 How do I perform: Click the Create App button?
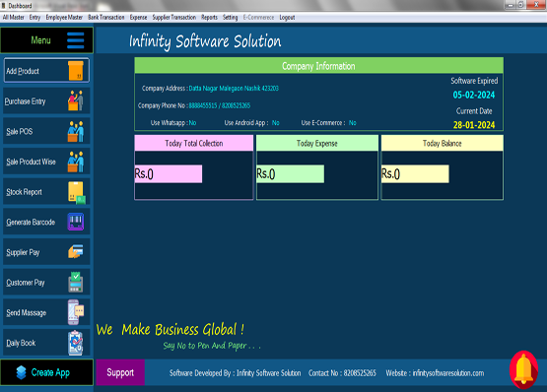pyautogui.click(x=46, y=372)
